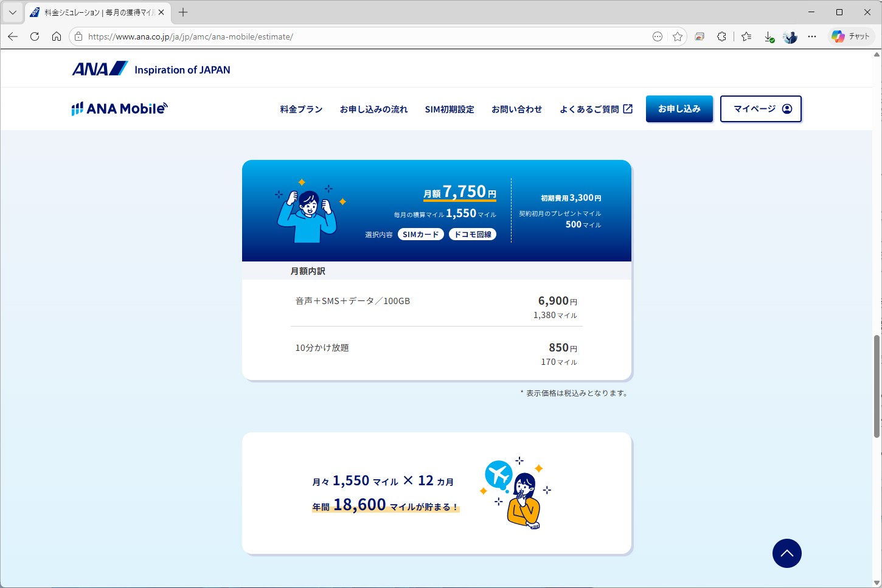This screenshot has height=588, width=882.
Task: Click the scroll-to-top arrow button
Action: 787,553
